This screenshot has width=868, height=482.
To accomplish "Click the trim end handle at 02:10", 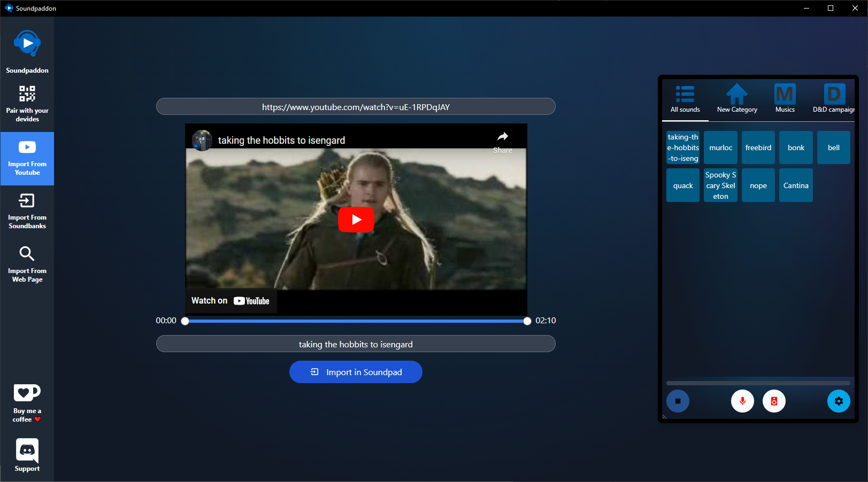I will point(527,321).
